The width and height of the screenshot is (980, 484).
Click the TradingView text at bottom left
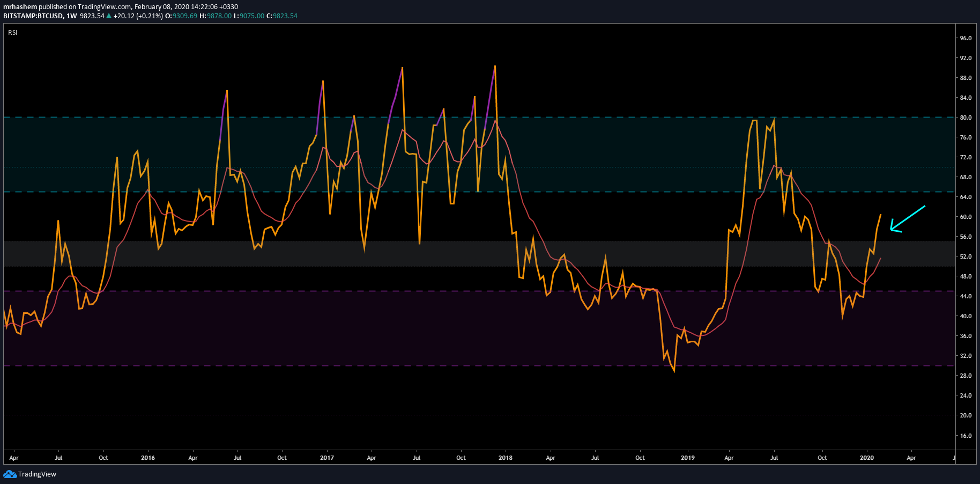pos(37,474)
